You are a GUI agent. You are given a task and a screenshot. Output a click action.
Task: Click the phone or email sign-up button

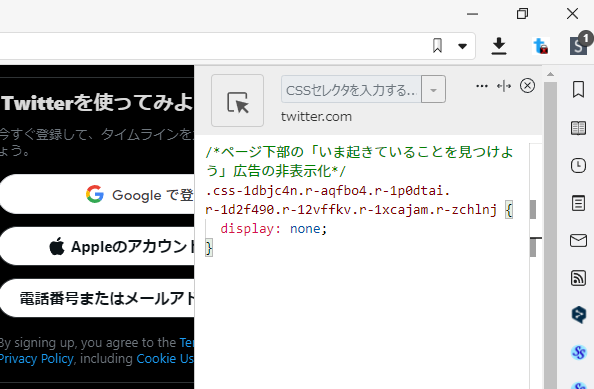pyautogui.click(x=97, y=298)
